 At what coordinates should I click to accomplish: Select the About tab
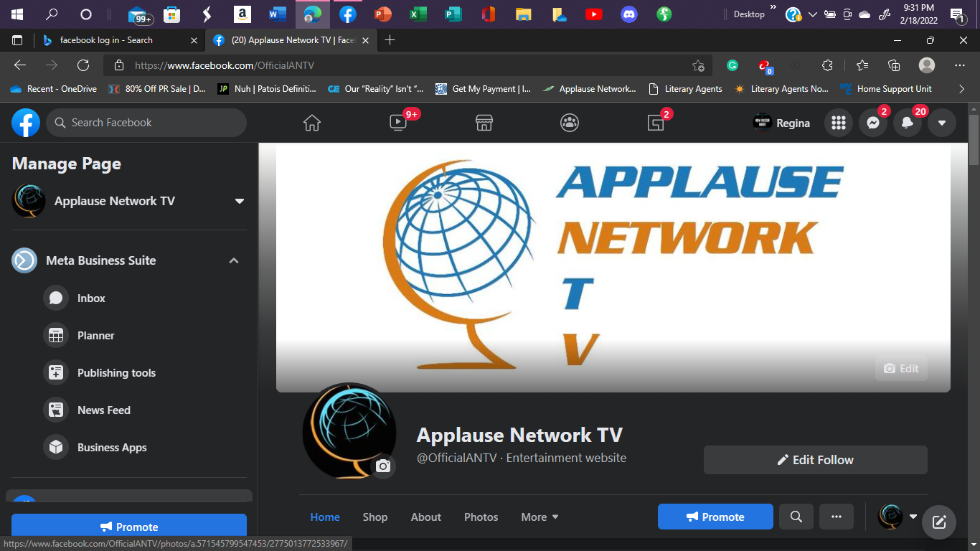[x=426, y=517]
